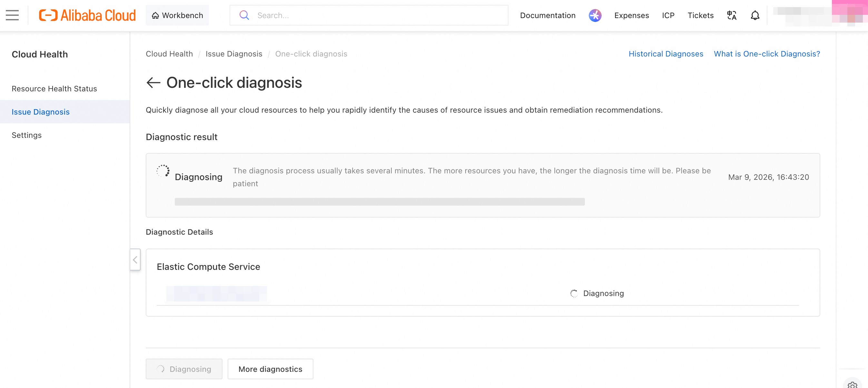Screen dimensions: 868x388
Task: Open the gear settings icon at bottom right
Action: coord(853,385)
